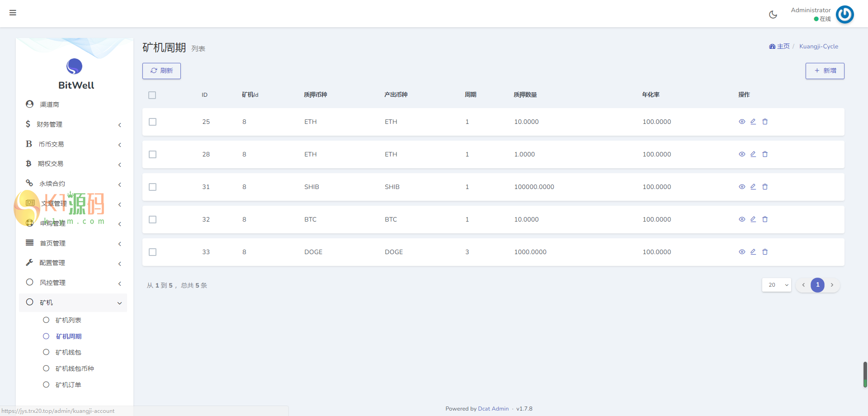View details of SHIB row 31
Viewport: 868px width, 416px height.
742,187
